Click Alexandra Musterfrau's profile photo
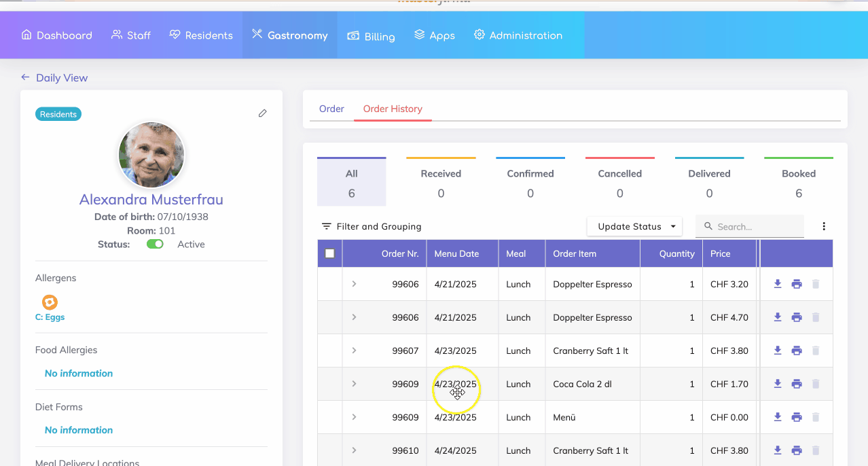This screenshot has width=868, height=466. 151,155
